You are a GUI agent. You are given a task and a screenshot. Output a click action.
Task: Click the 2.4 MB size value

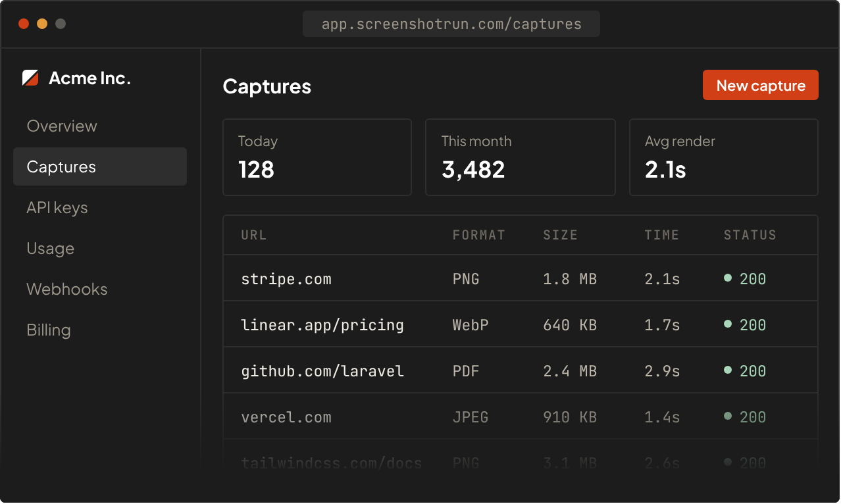(570, 371)
